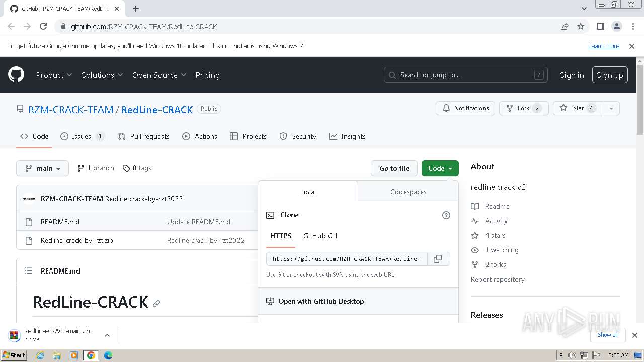Image resolution: width=644 pixels, height=362 pixels.
Task: Toggle the green Code dropdown
Action: pyautogui.click(x=440, y=168)
